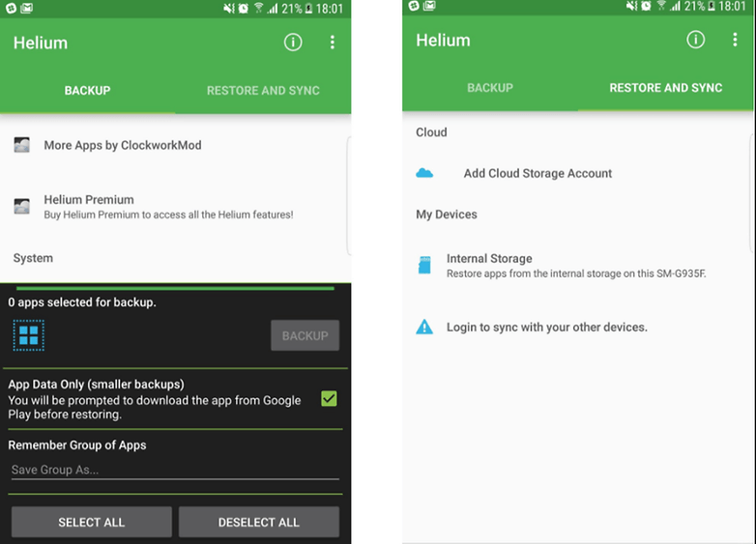
Task: Tap the alarm icon in left status bar
Action: pos(244,8)
